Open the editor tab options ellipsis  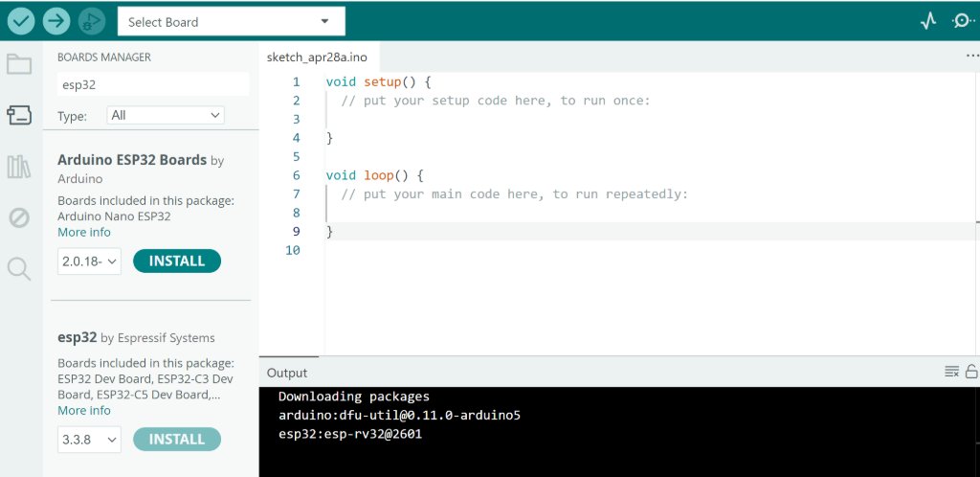[x=972, y=57]
